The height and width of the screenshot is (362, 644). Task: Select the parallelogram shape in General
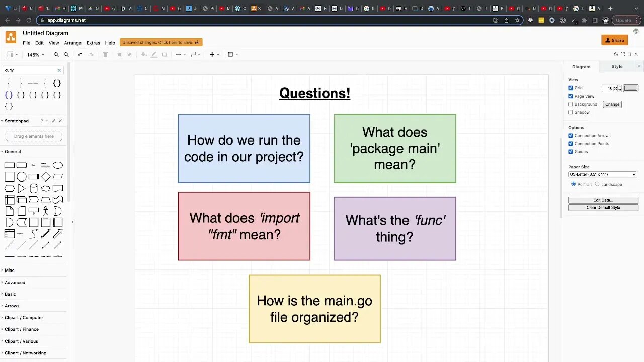(58, 177)
